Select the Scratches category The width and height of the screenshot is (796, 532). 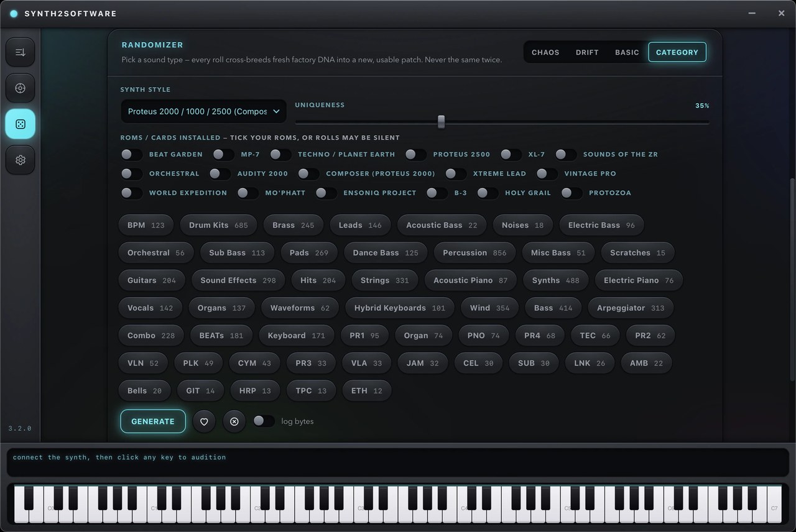click(637, 253)
